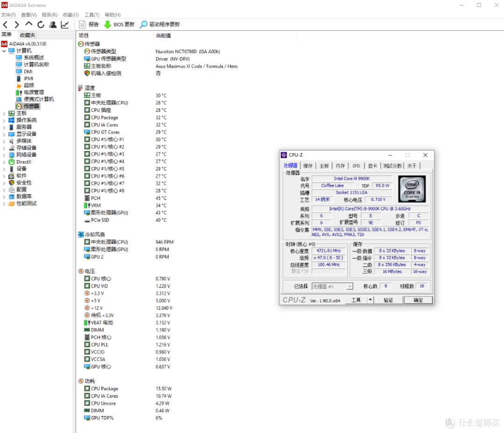
Task: Expand the 存储设备 tree node
Action: [x=4, y=148]
